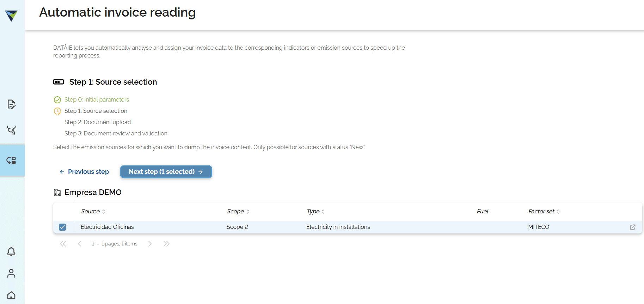Click the building icon next to Empresa DEMO
This screenshot has width=644, height=304.
coord(57,193)
